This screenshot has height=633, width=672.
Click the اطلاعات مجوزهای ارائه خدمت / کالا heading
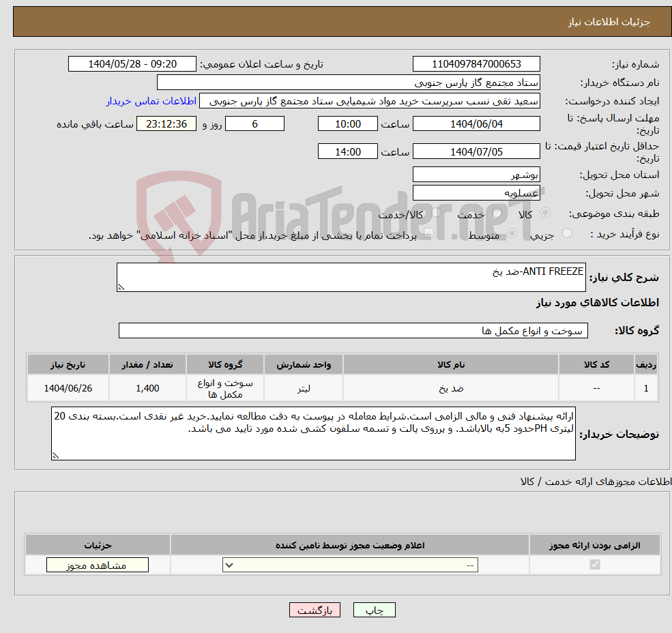point(596,482)
